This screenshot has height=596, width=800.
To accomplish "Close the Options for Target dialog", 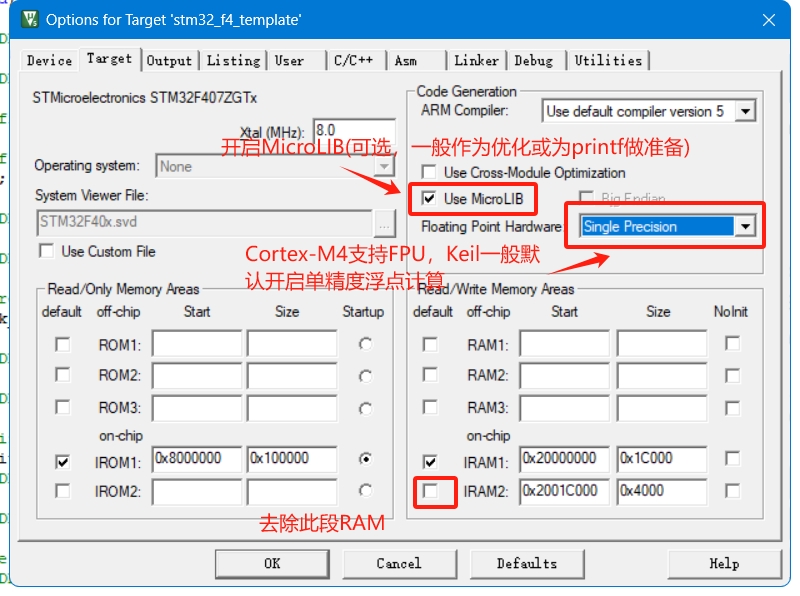I will [x=768, y=20].
